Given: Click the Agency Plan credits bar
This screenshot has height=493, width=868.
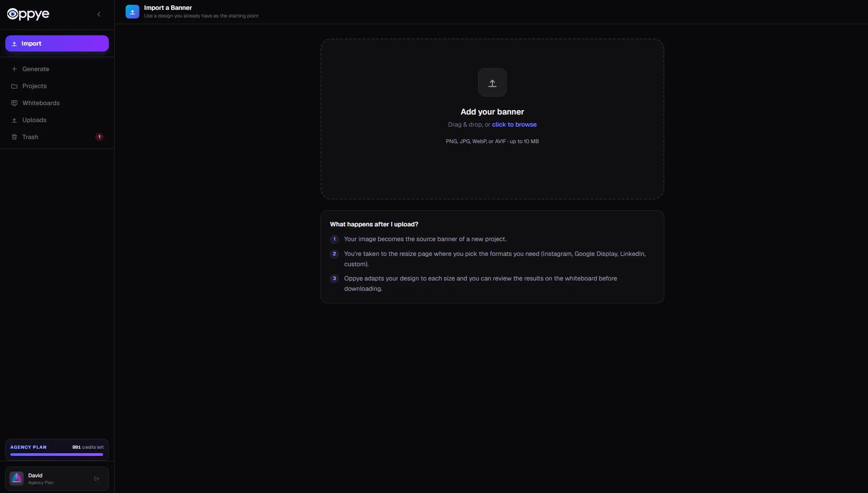Looking at the screenshot, I should 57,455.
